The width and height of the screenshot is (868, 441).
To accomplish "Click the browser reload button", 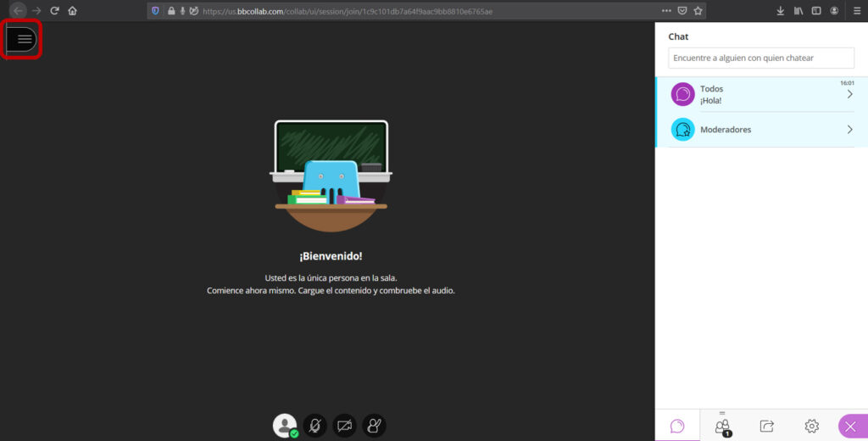I will [54, 11].
